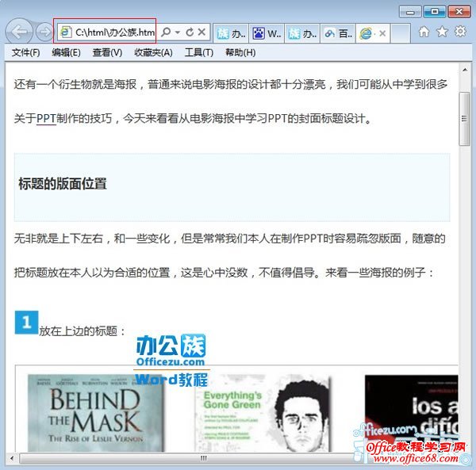The width and height of the screenshot is (476, 470).
Task: Click the Everything's Gone Green poster thumbnail
Action: point(263,413)
